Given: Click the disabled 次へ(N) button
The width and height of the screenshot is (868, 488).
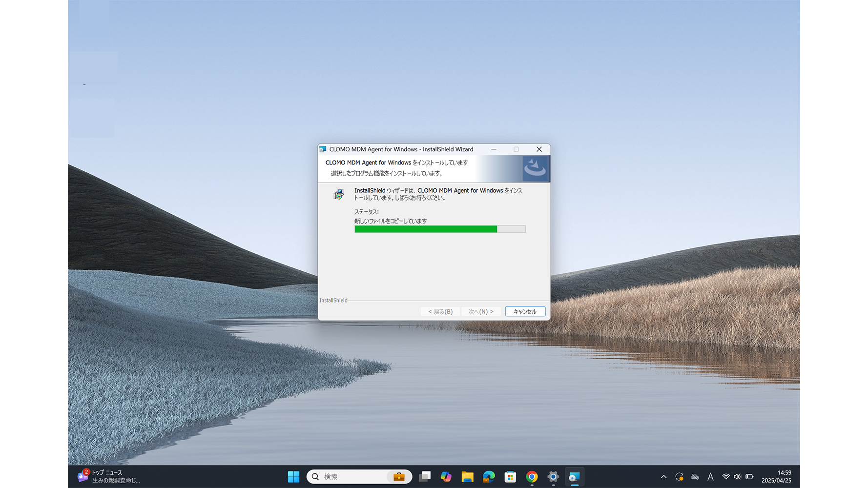Looking at the screenshot, I should click(481, 311).
